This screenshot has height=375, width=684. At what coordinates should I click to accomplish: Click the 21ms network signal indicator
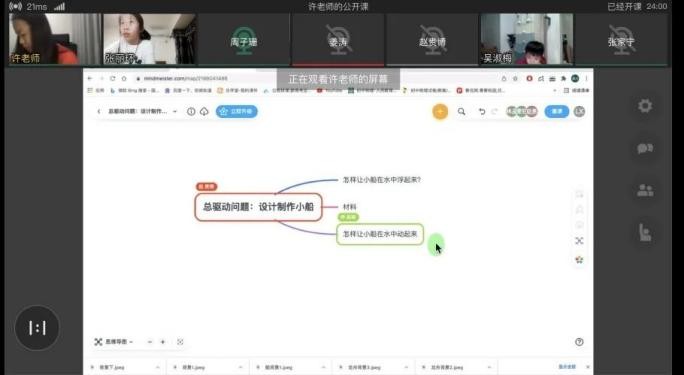(x=38, y=7)
